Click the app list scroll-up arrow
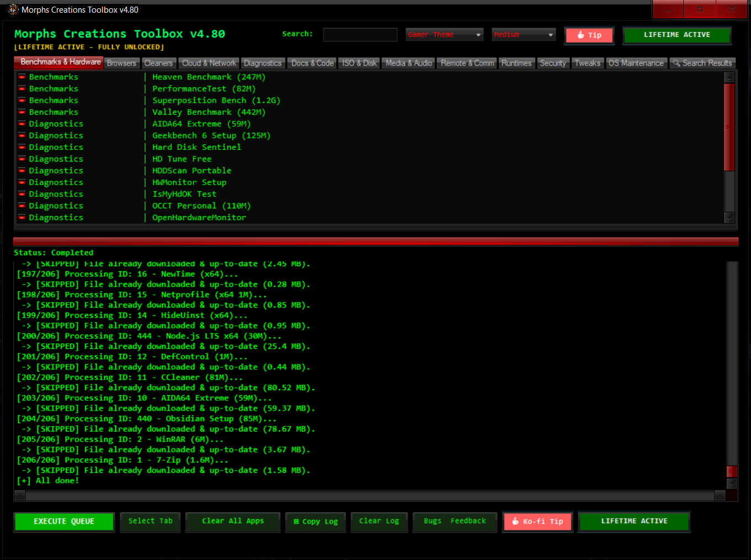 pyautogui.click(x=729, y=77)
